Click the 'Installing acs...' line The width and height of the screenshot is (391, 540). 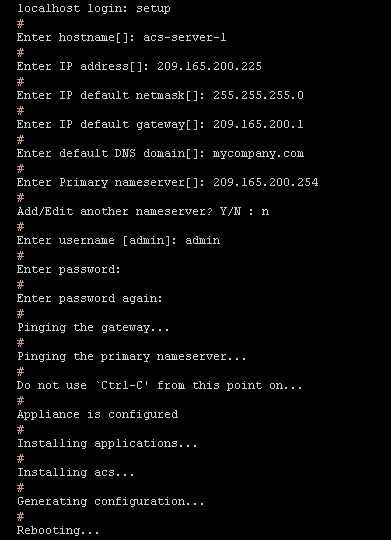pos(75,472)
